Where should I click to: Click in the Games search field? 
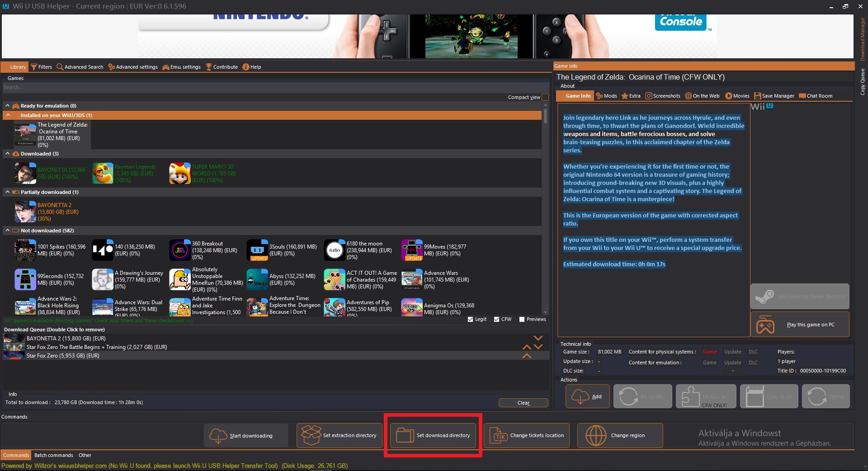click(276, 87)
